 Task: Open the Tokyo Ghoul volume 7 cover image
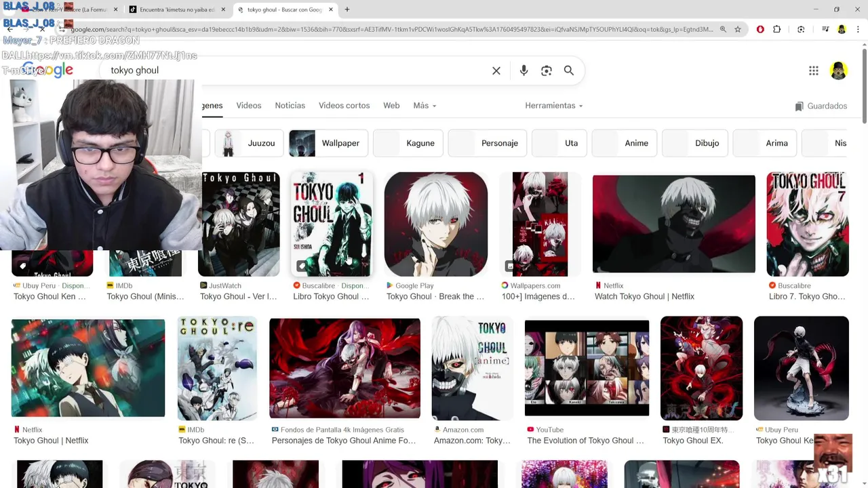pos(808,224)
